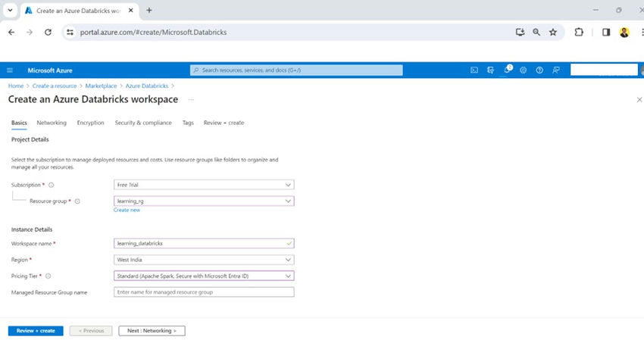Screen dimensions: 644x340
Task: Switch to the Encryption tab
Action: click(x=90, y=123)
